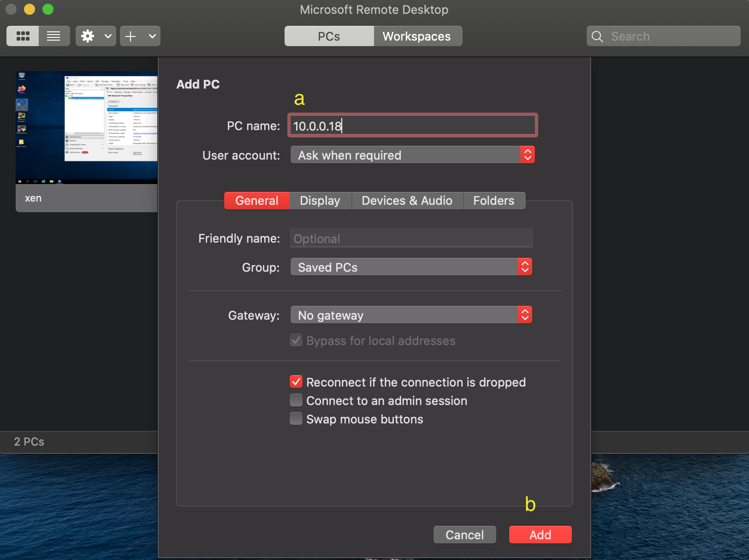
Task: Click the Cancel button
Action: tap(464, 535)
